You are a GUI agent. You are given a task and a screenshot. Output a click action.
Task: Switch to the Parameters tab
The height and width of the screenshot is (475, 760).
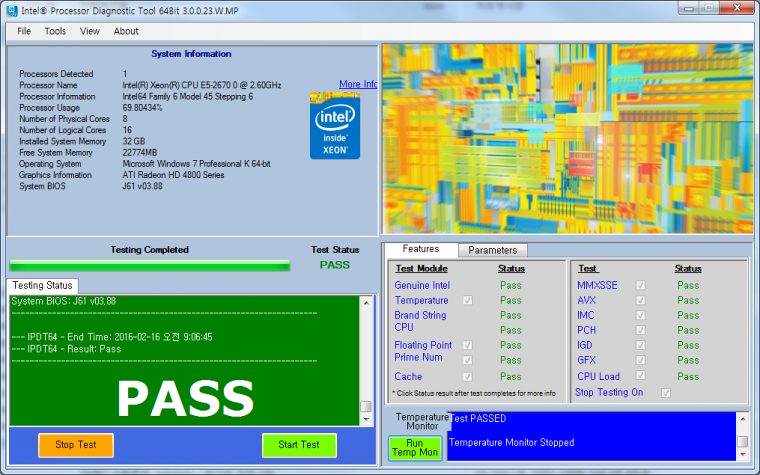click(x=492, y=250)
